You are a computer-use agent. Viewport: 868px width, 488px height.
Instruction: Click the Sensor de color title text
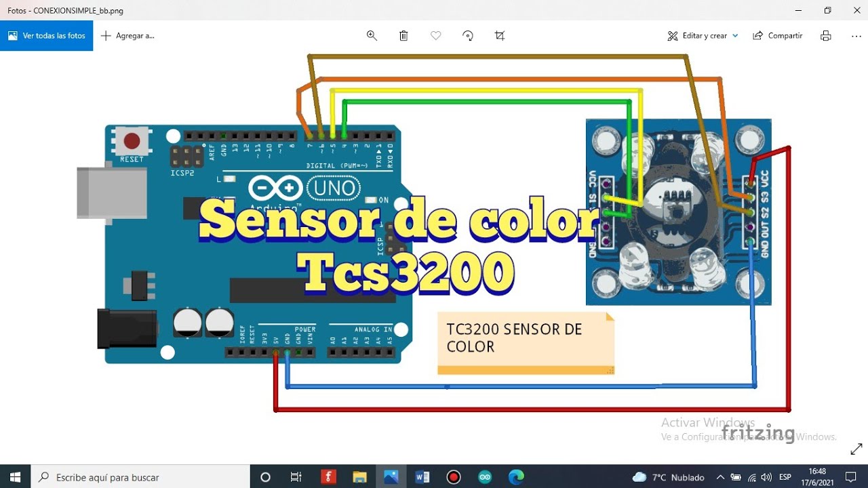[x=399, y=220]
